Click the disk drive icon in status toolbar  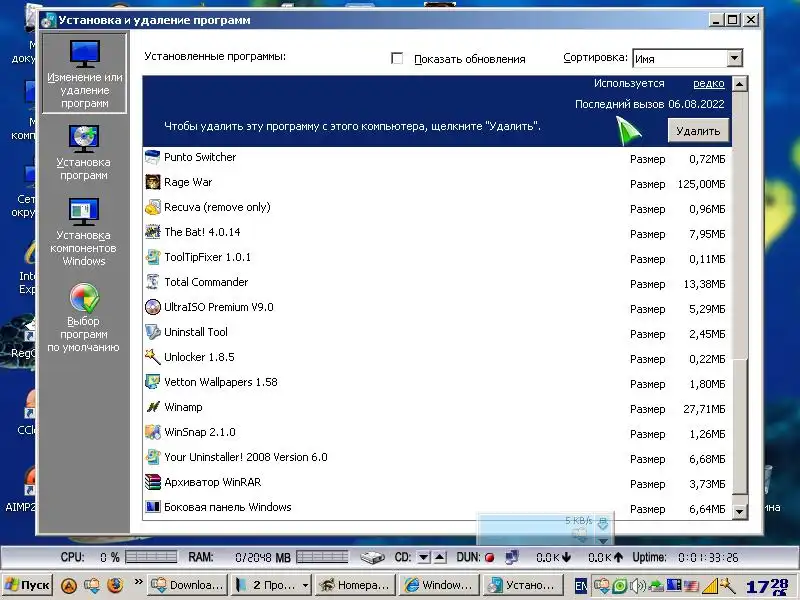coord(372,557)
